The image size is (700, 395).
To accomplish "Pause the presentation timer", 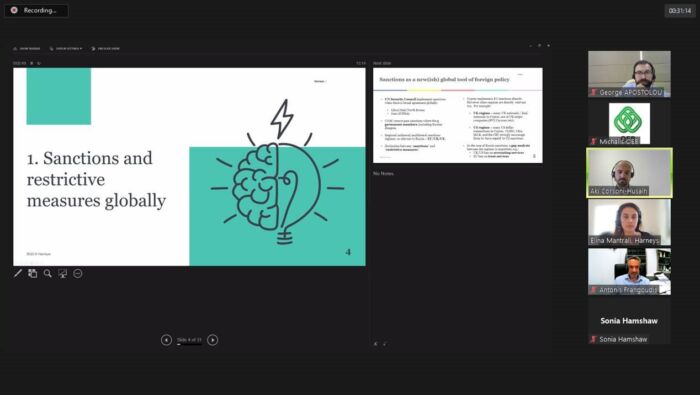I will point(32,63).
